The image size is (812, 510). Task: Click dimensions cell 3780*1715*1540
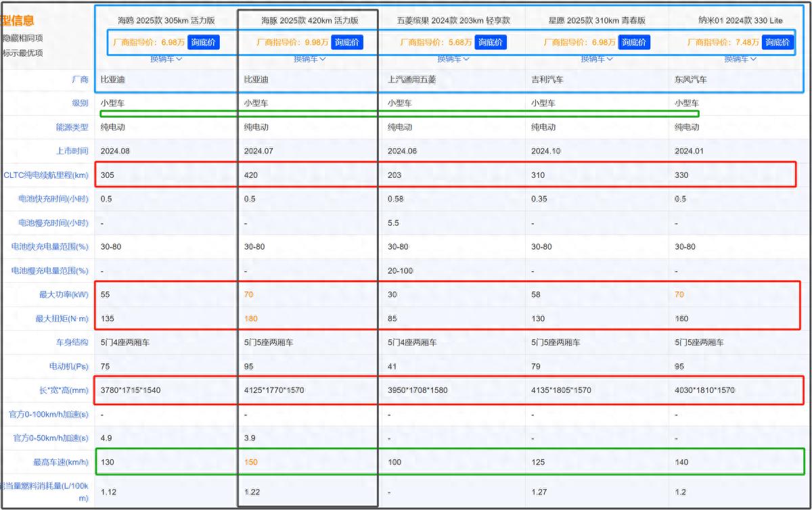(131, 390)
